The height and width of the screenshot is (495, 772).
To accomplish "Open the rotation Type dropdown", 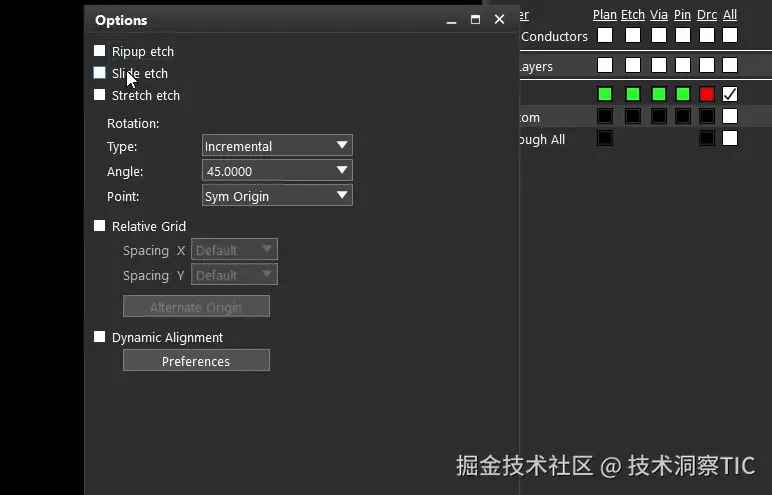I will pos(277,146).
